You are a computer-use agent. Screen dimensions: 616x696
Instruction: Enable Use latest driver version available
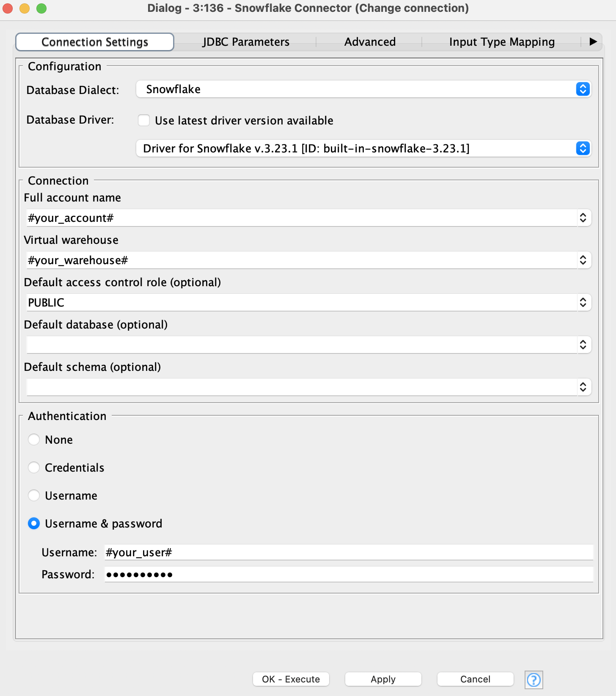coord(144,120)
